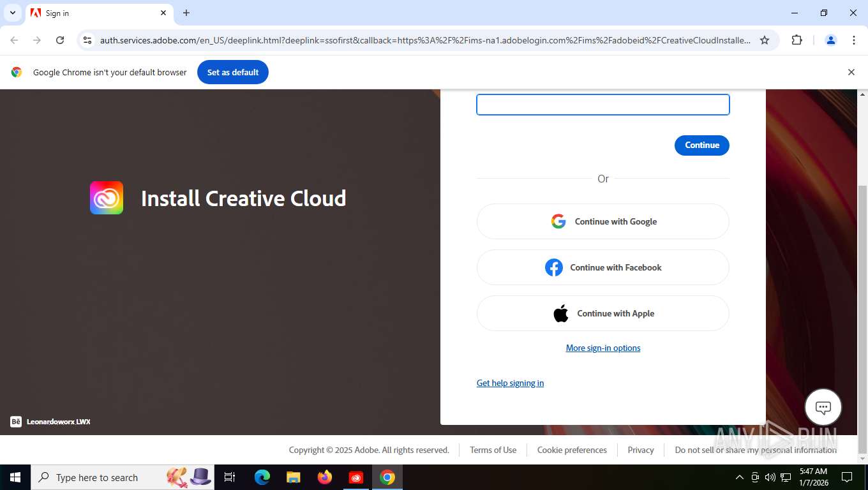868x490 pixels.
Task: Open the tab search dropdown arrow
Action: (x=12, y=13)
